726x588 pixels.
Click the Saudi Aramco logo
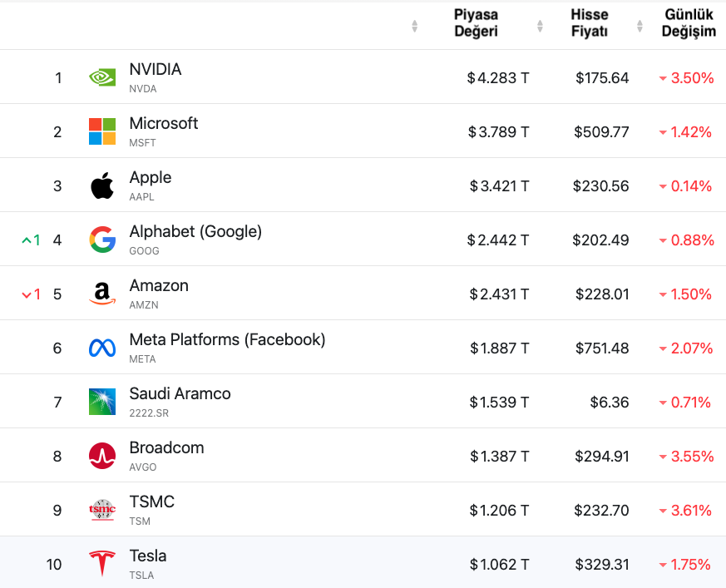click(x=102, y=402)
